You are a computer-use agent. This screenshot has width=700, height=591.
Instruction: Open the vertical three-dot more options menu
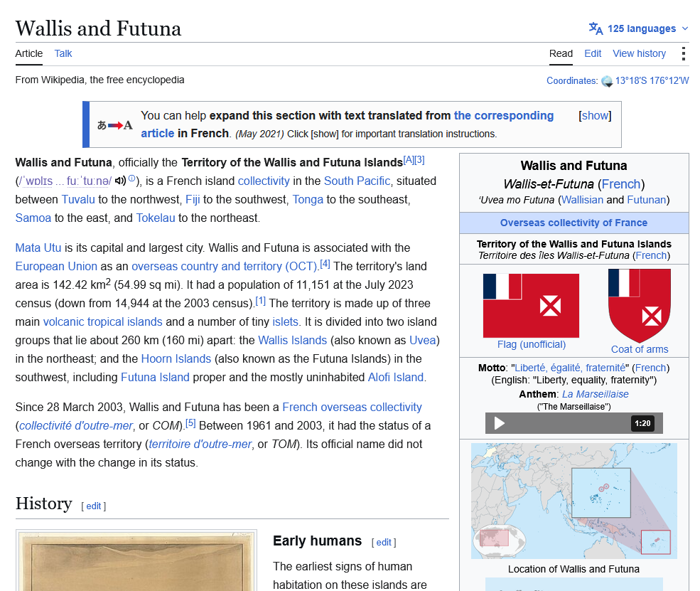683,53
